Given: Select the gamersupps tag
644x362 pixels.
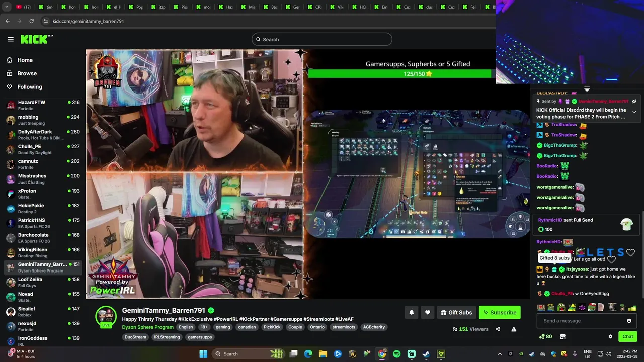Looking at the screenshot, I should [x=200, y=337].
